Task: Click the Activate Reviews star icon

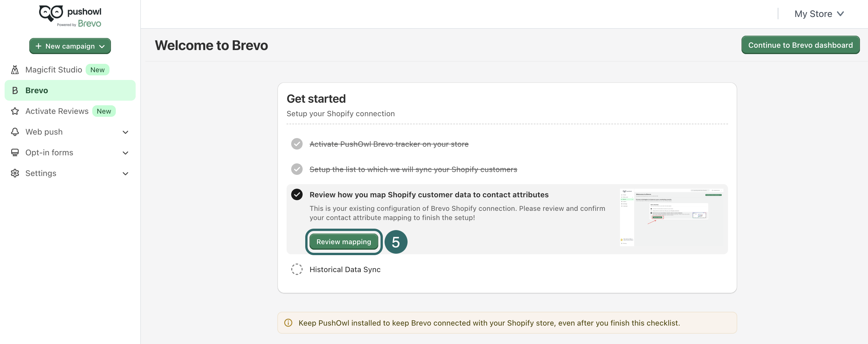Action: (x=15, y=111)
